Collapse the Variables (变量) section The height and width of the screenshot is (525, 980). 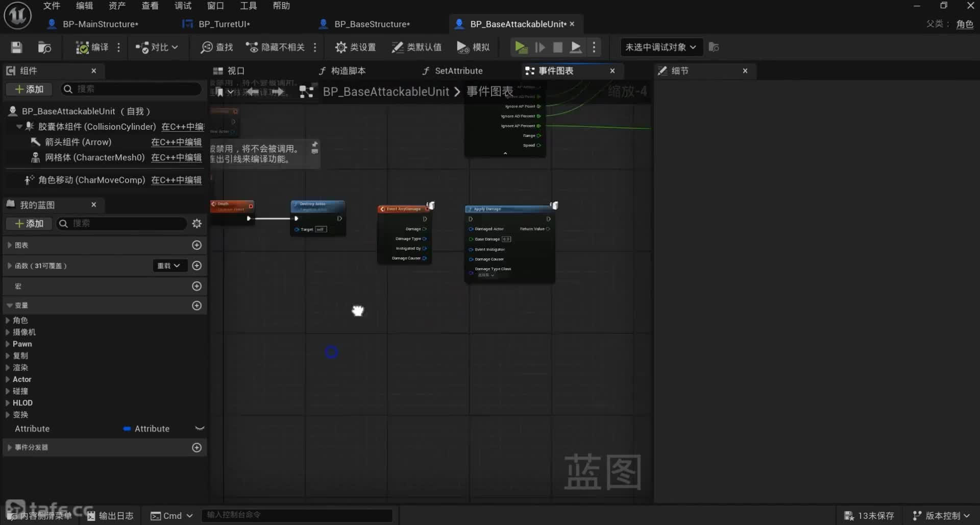[x=10, y=305]
